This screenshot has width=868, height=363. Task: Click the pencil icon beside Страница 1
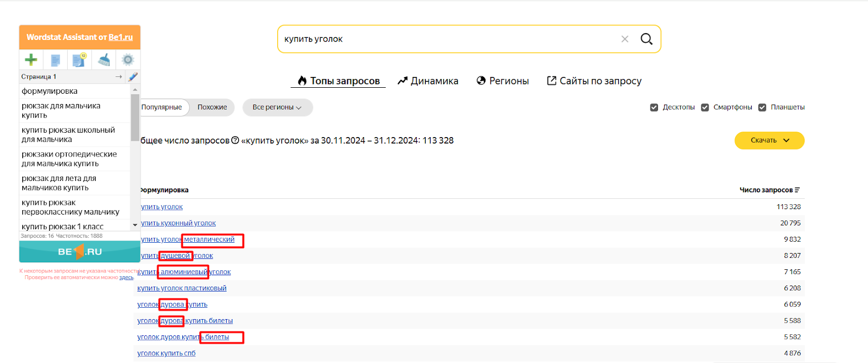[133, 77]
